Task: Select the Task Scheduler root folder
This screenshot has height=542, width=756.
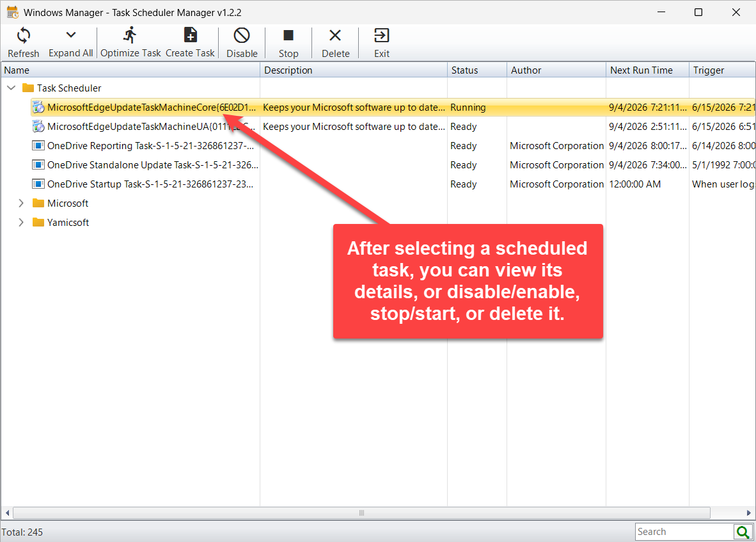Action: pyautogui.click(x=69, y=88)
